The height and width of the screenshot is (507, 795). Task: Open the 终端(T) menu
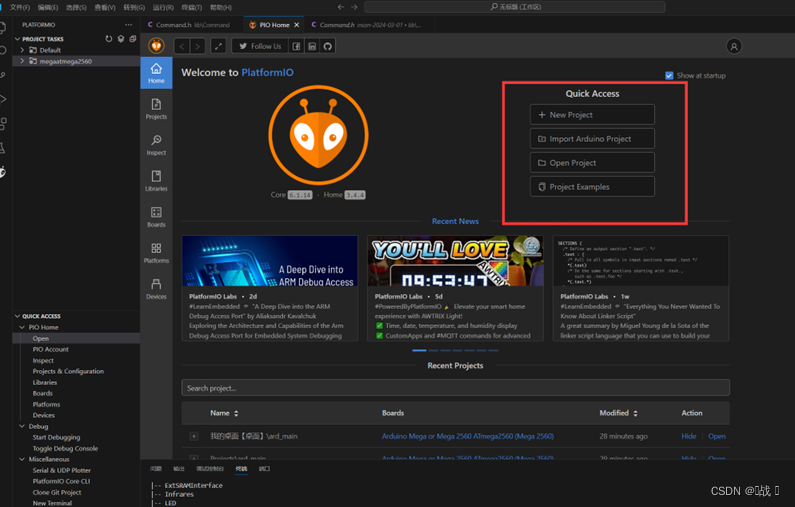(x=192, y=7)
